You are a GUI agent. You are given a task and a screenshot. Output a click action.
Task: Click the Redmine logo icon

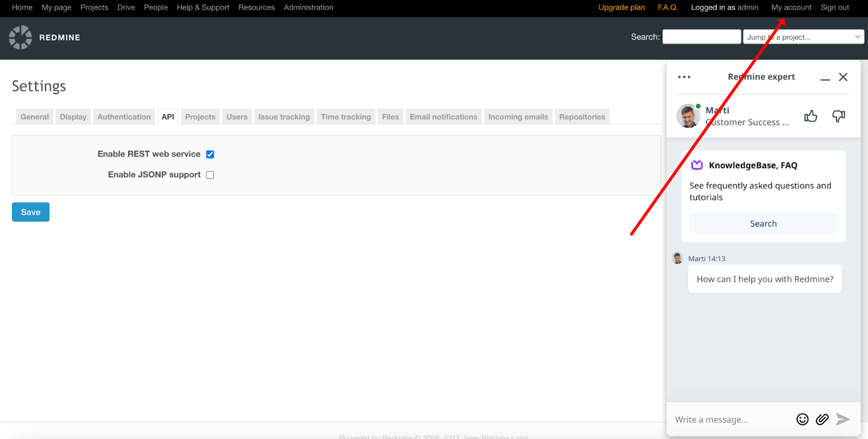(21, 37)
